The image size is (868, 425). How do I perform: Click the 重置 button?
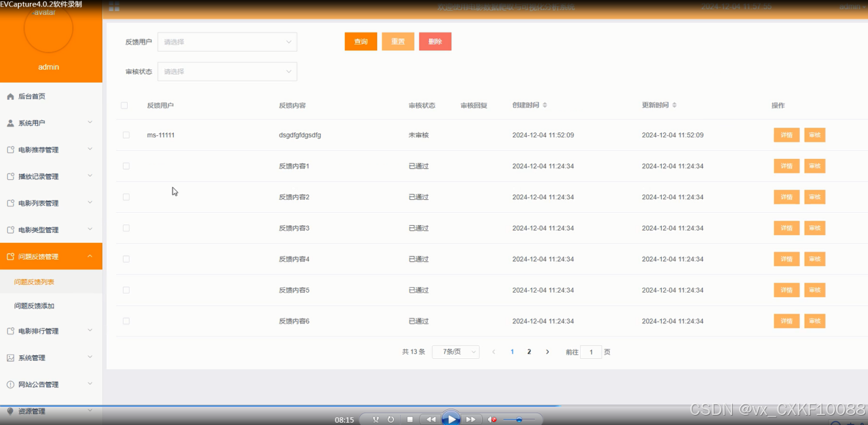point(398,41)
